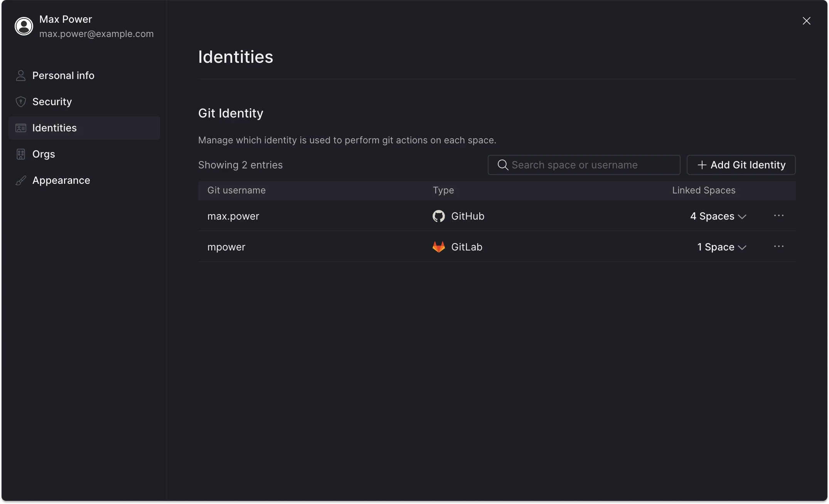Click the max.power username cell

[x=233, y=216]
